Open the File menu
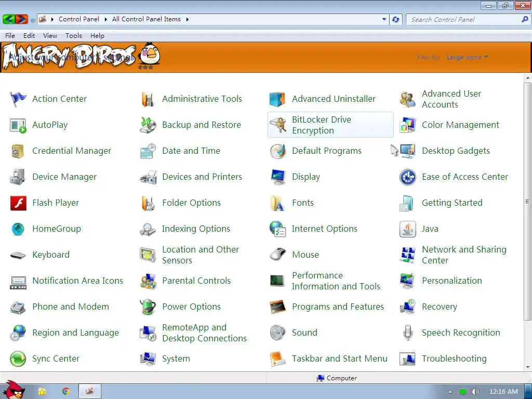Viewport: 532px width, 399px height. 10,36
